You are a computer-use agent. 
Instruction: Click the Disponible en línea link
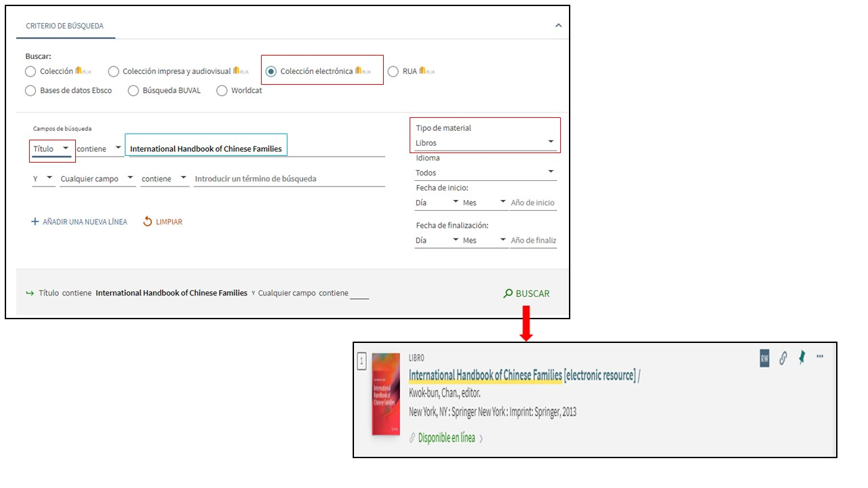446,438
